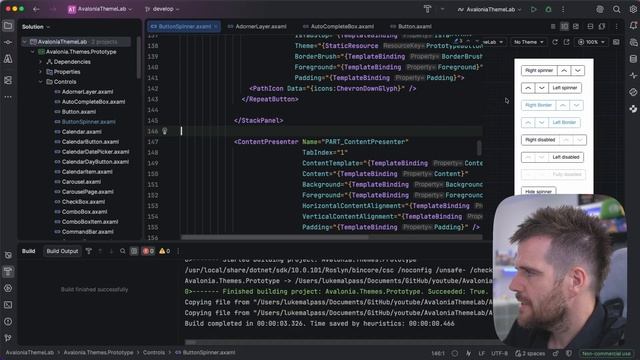Collapse the Avalonia.Themes.Prototype project node
The width and height of the screenshot is (640, 360).
[x=33, y=52]
